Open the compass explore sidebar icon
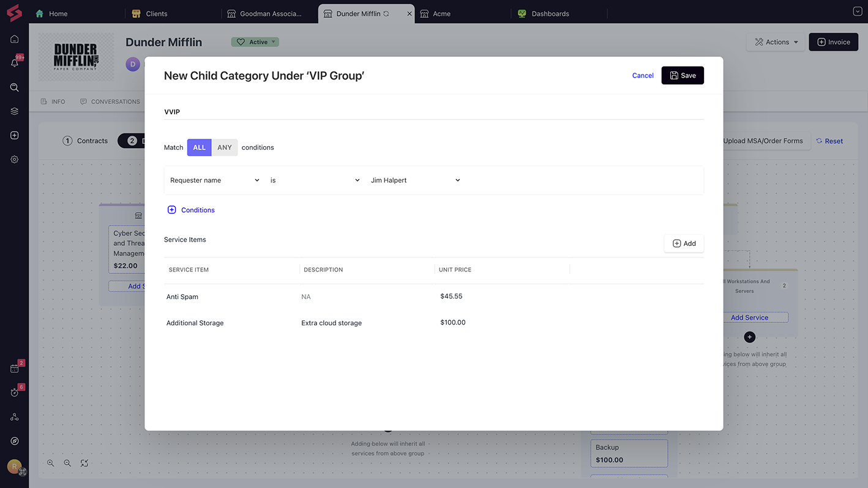 pyautogui.click(x=15, y=441)
